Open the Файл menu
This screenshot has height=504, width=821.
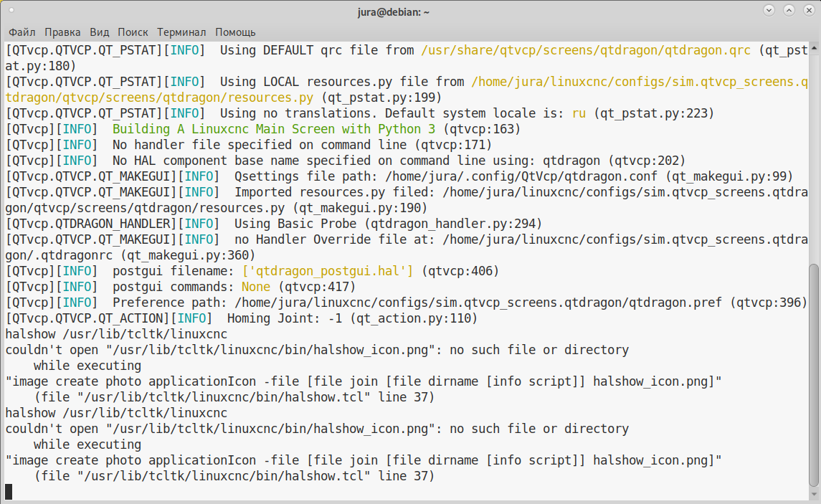tap(22, 32)
